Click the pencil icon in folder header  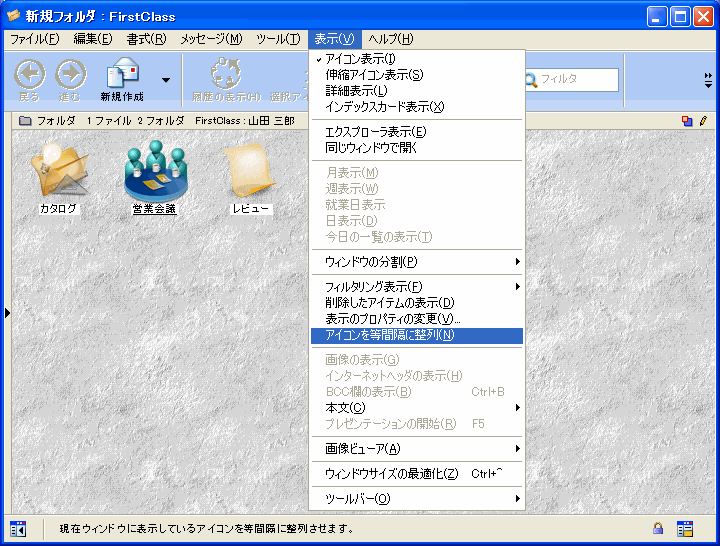(x=703, y=120)
